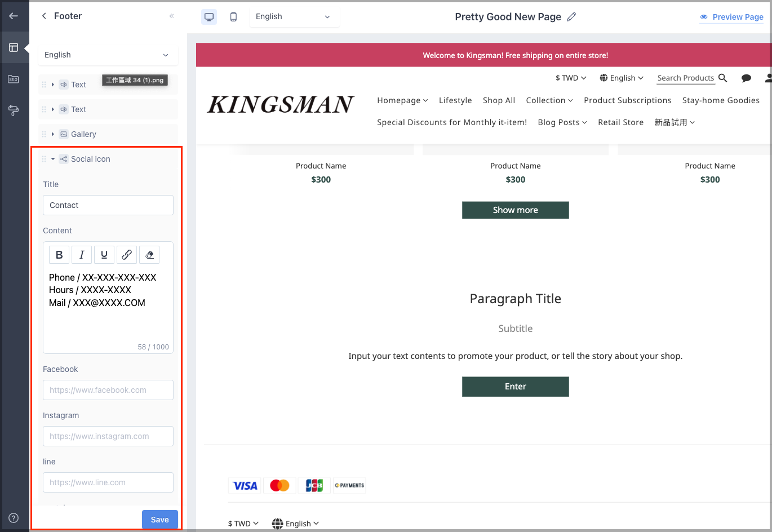Screen dimensions: 772x532
Task: Go to Retail Store menu item
Action: [x=620, y=122]
